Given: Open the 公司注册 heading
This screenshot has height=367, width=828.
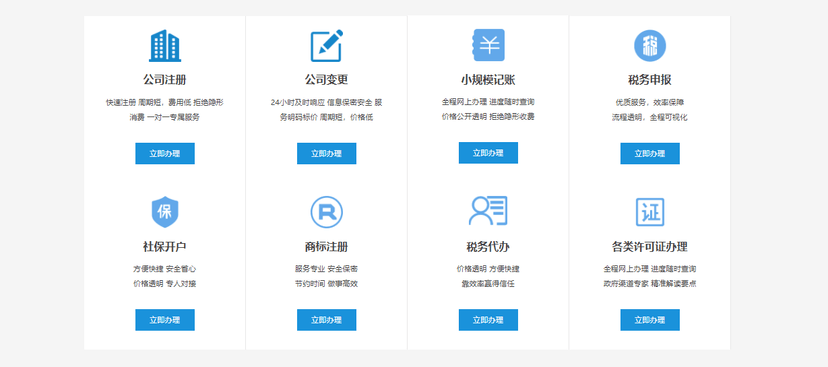Looking at the screenshot, I should (165, 80).
